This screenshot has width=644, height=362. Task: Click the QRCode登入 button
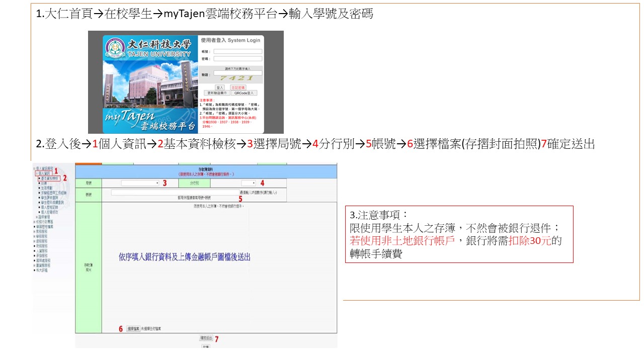[244, 93]
